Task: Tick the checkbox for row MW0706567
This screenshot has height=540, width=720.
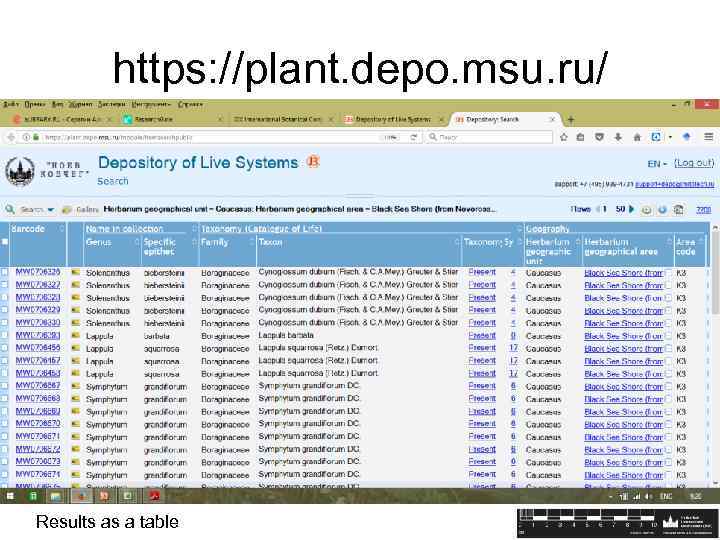Action: pyautogui.click(x=5, y=387)
